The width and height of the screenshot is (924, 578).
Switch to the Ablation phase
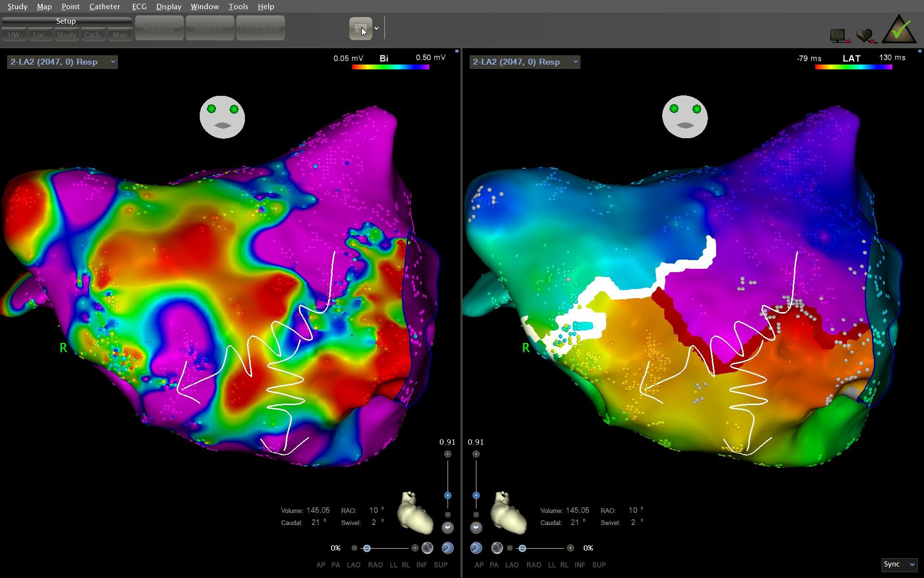coord(210,28)
